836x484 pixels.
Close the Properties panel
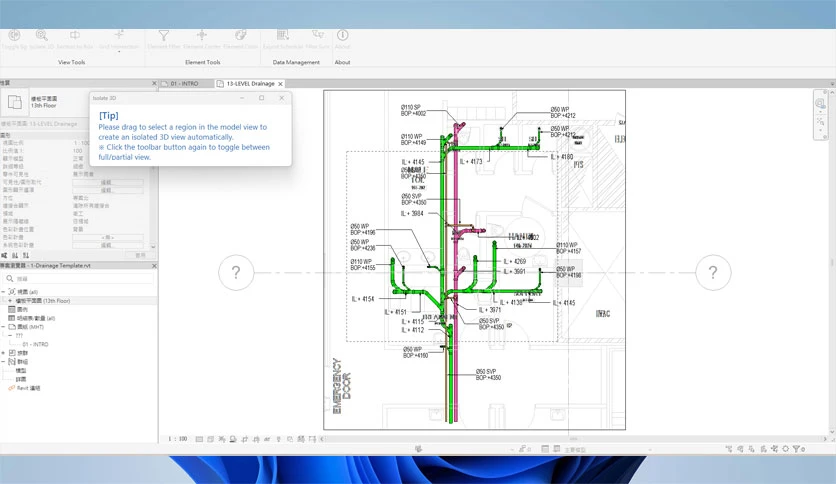click(x=154, y=83)
